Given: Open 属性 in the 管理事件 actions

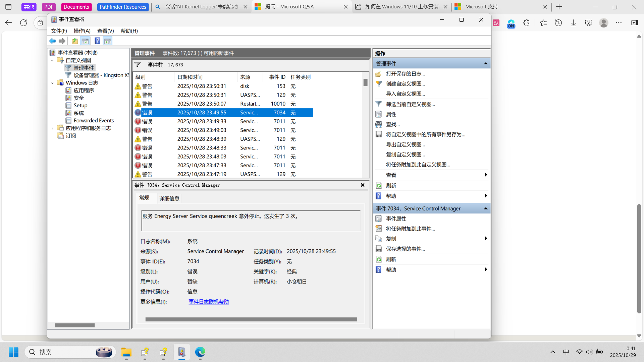Looking at the screenshot, I should pos(391,114).
